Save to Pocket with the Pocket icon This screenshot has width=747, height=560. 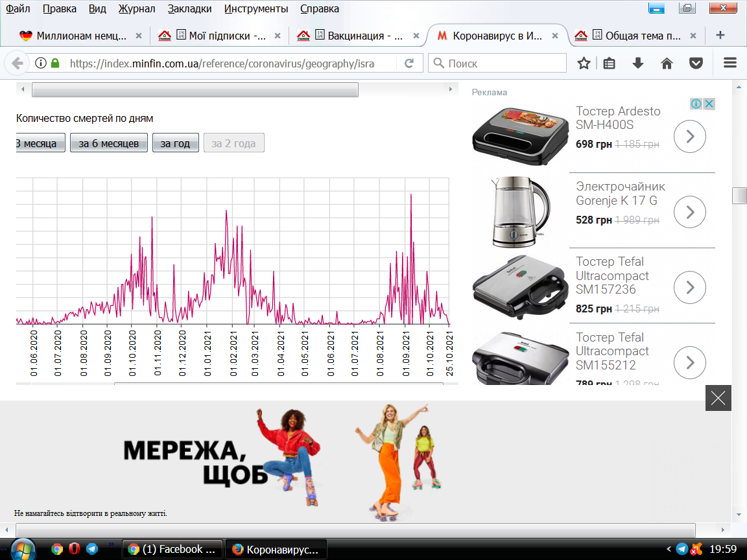click(x=696, y=64)
